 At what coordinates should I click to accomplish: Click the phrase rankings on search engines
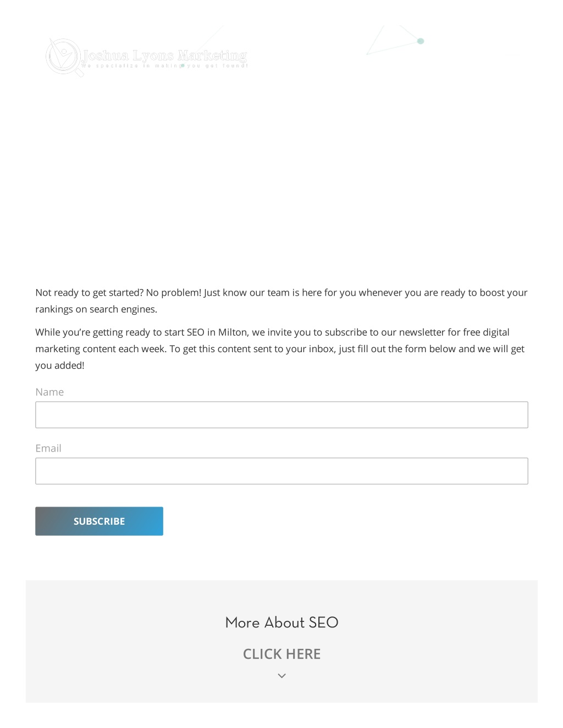coord(96,309)
